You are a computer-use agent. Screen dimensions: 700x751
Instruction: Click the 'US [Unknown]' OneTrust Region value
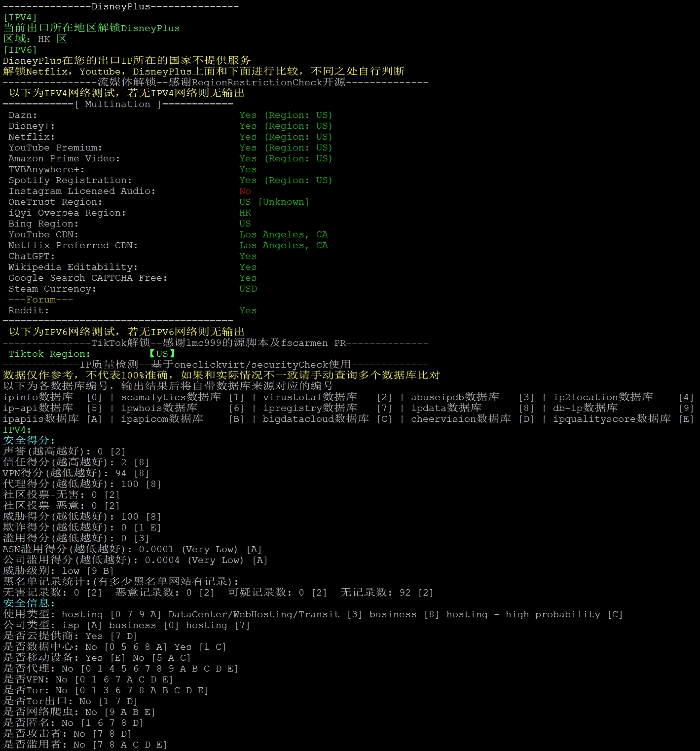pos(274,202)
